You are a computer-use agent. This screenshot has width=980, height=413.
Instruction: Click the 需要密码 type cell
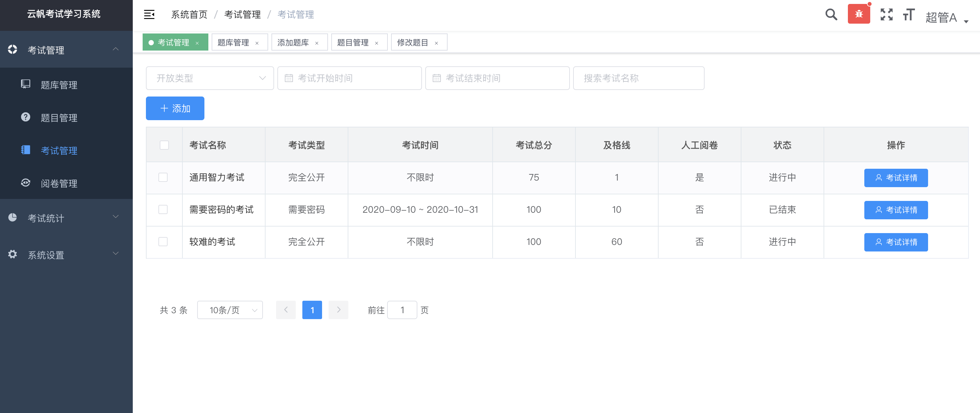pos(306,210)
